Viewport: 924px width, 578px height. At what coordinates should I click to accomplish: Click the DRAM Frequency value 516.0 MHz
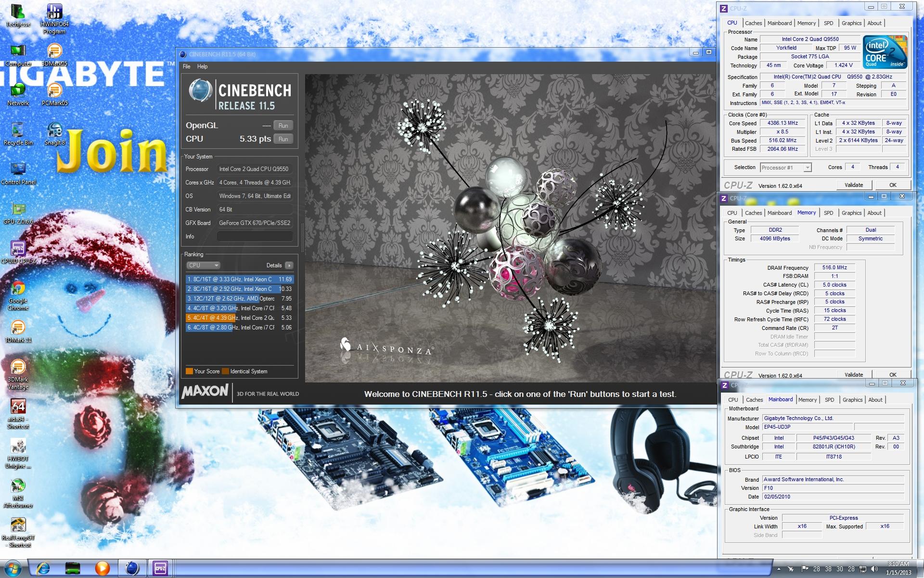[x=834, y=268]
